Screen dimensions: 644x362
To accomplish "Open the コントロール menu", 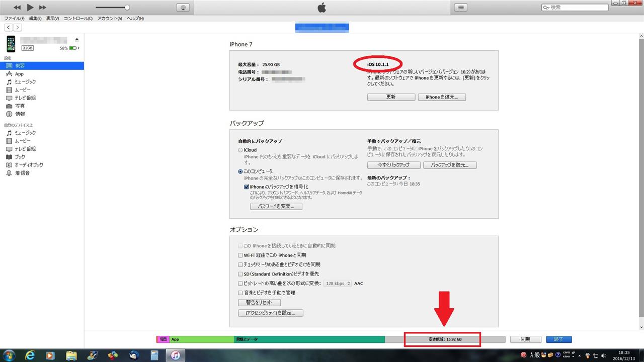I will 78,19.
